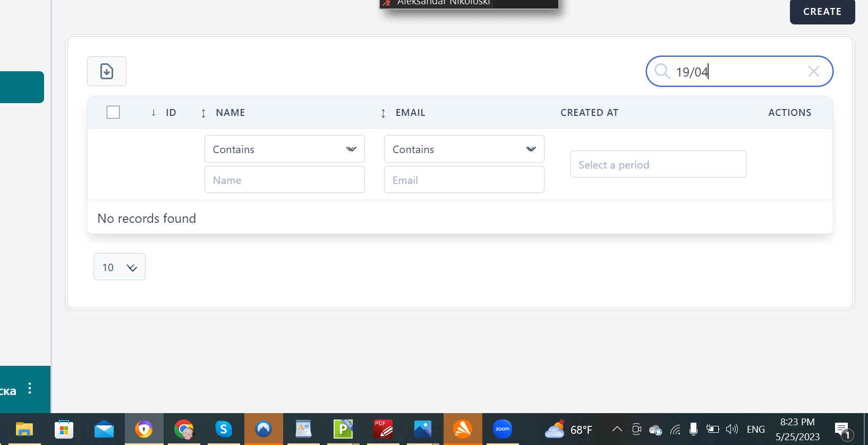Image resolution: width=868 pixels, height=445 pixels.
Task: Click the teal highlighted sidebar menu item
Action: pos(22,87)
